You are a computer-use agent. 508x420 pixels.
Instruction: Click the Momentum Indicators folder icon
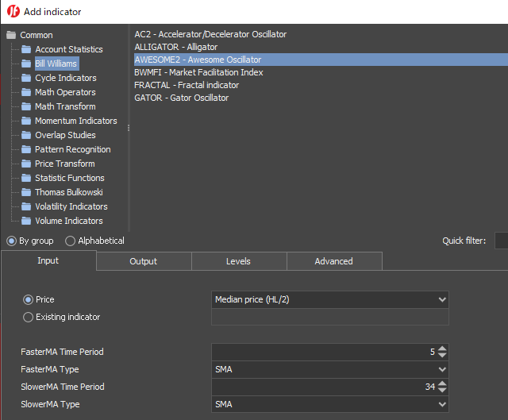tap(26, 121)
